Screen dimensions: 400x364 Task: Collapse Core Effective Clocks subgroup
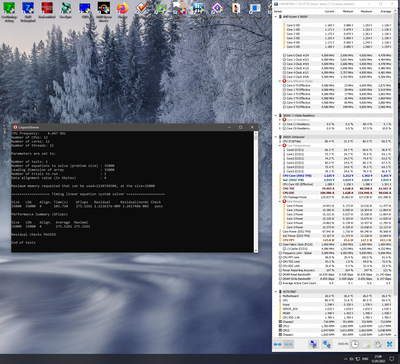[x=280, y=81]
